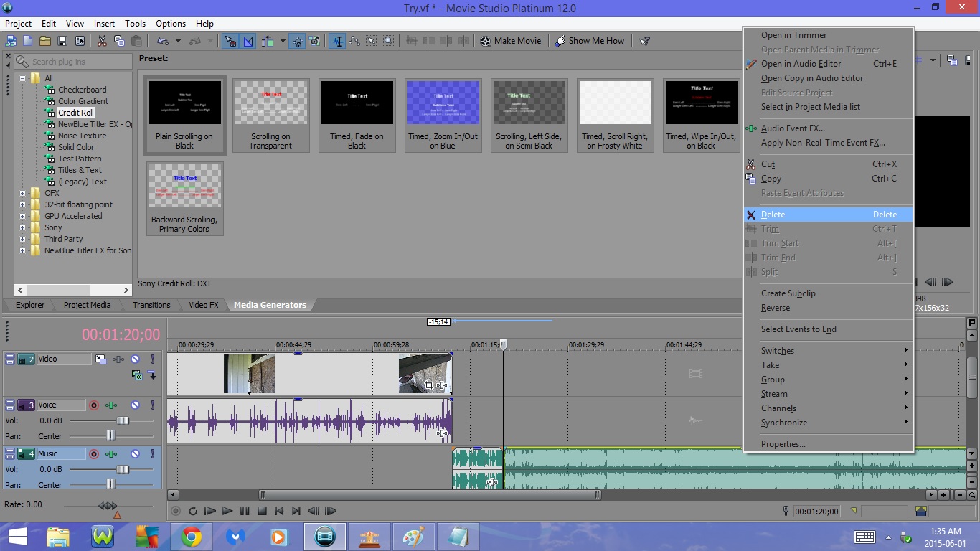
Task: Click the zoom magnifier icon beside timeline scrollbar
Action: (x=972, y=495)
